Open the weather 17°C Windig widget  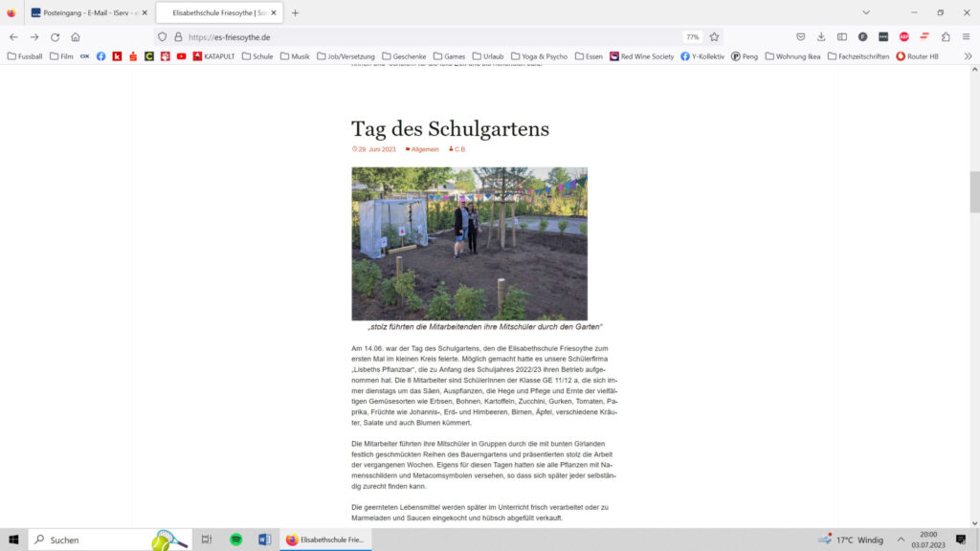(851, 540)
